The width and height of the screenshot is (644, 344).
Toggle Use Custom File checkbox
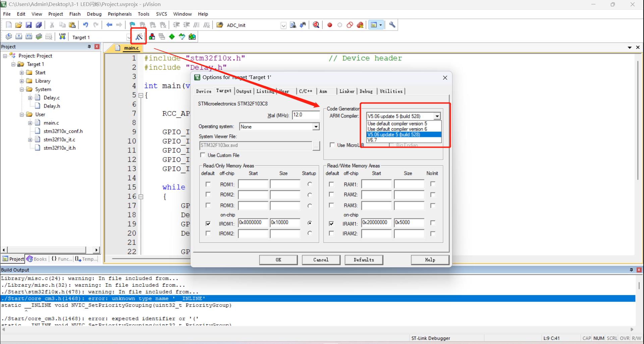pos(203,155)
